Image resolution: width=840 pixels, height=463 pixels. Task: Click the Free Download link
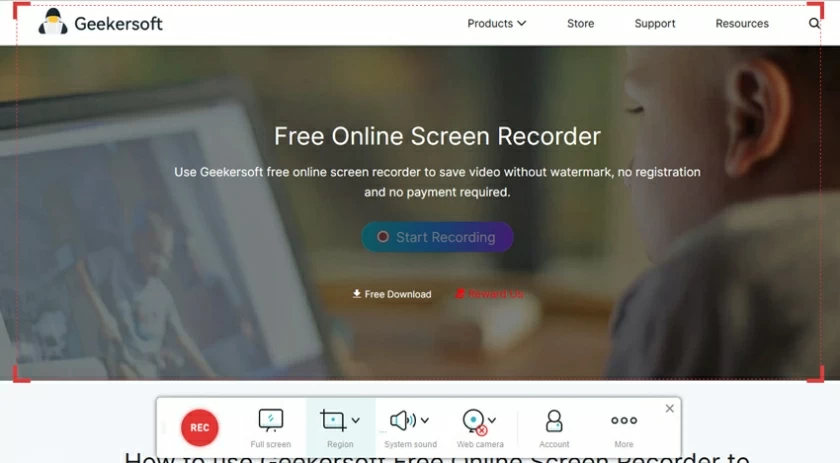point(392,294)
